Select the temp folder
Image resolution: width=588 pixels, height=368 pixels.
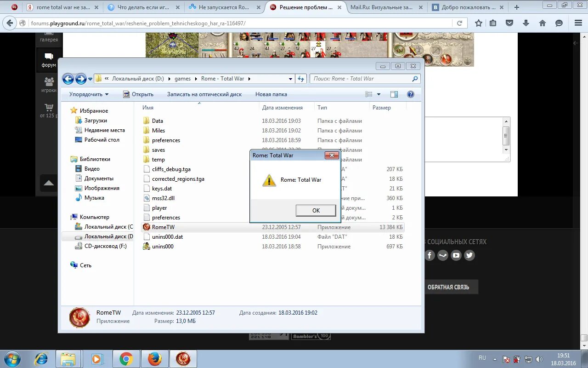point(158,160)
